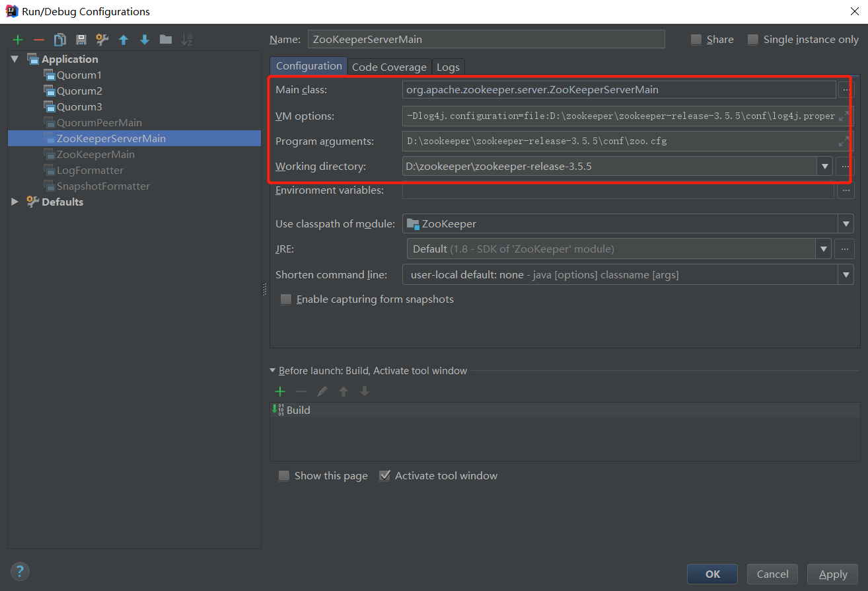Open the Shorten command line dropdown
The width and height of the screenshot is (868, 591).
point(846,275)
